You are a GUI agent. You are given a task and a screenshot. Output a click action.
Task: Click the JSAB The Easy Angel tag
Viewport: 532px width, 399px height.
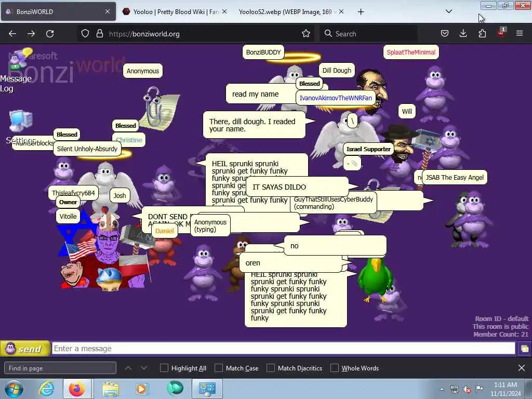(x=454, y=177)
